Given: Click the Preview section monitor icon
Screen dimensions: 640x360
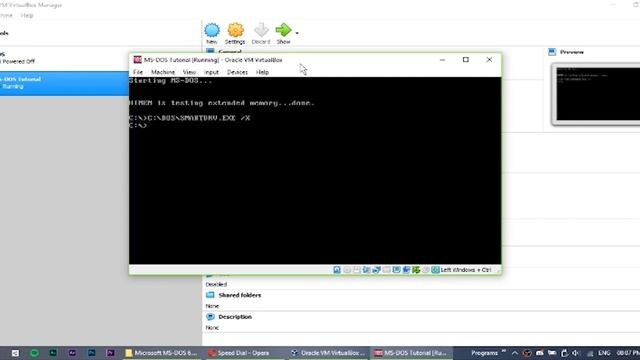Looking at the screenshot, I should coord(552,52).
